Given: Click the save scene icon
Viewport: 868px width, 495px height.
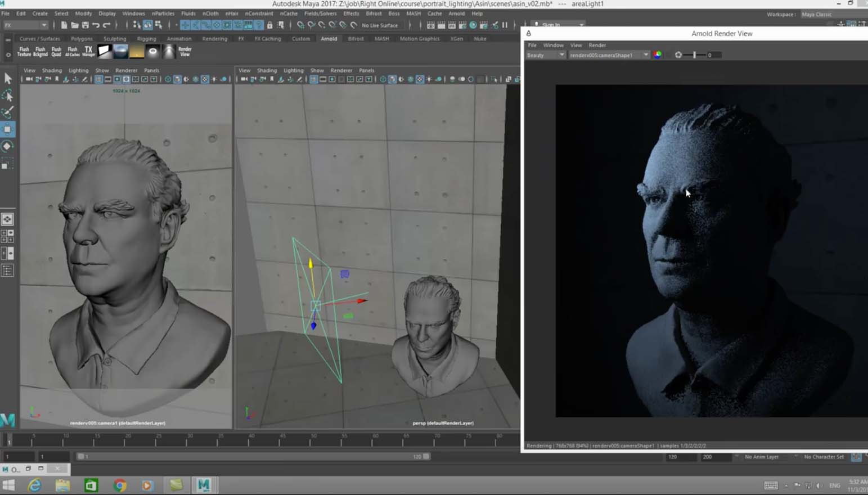Looking at the screenshot, I should click(x=86, y=25).
